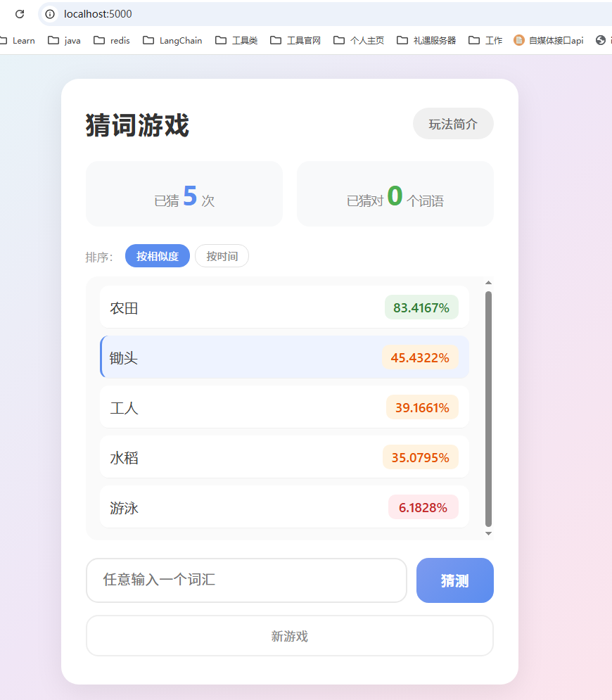Open the 玩法简介 instructions button

tap(453, 124)
